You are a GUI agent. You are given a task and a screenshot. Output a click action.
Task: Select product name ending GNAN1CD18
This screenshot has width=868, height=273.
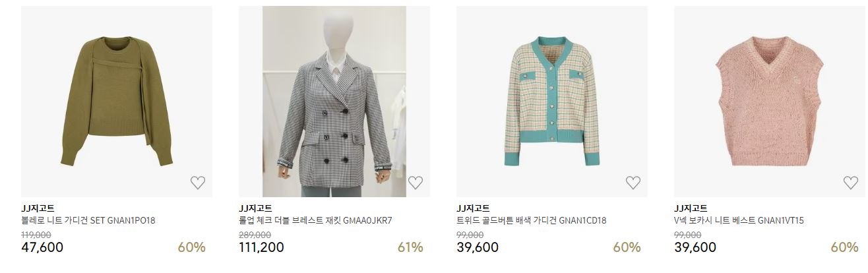click(x=531, y=221)
